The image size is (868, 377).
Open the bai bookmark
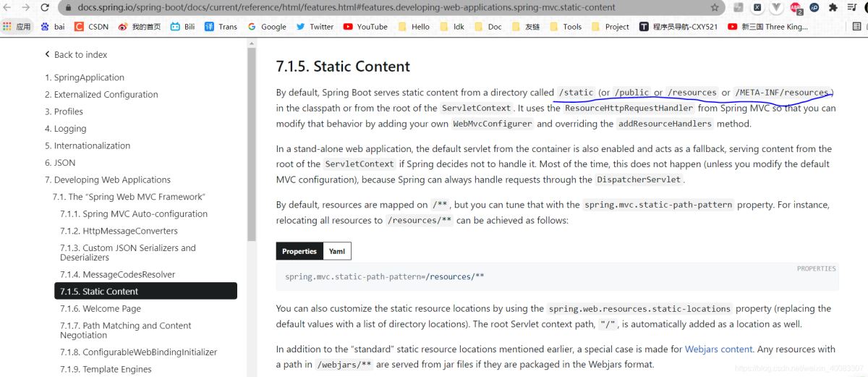53,27
